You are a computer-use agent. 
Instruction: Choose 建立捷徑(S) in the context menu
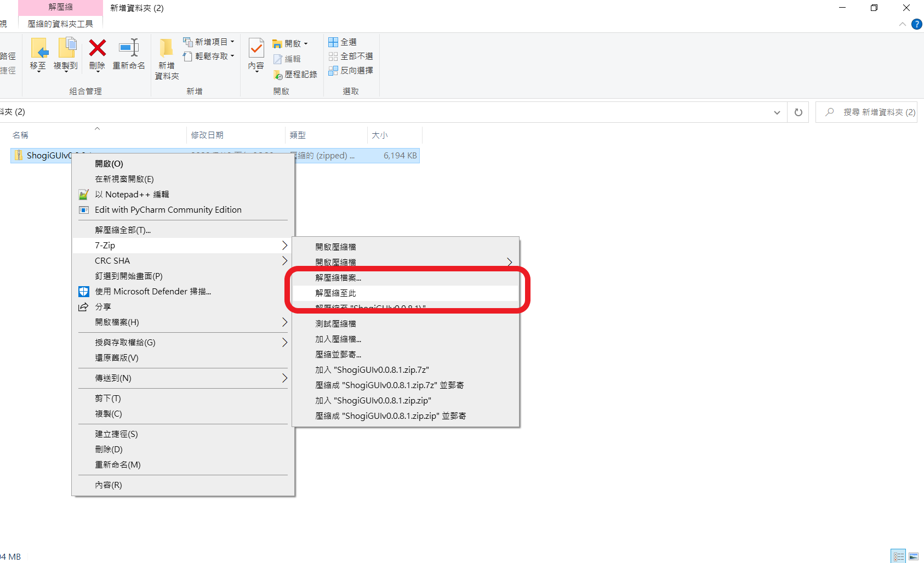(x=183, y=434)
